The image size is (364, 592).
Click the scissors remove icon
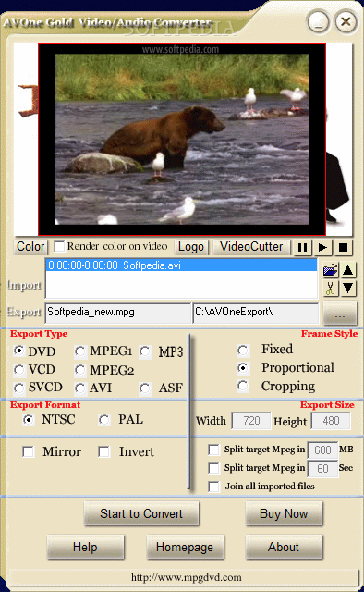tap(331, 288)
